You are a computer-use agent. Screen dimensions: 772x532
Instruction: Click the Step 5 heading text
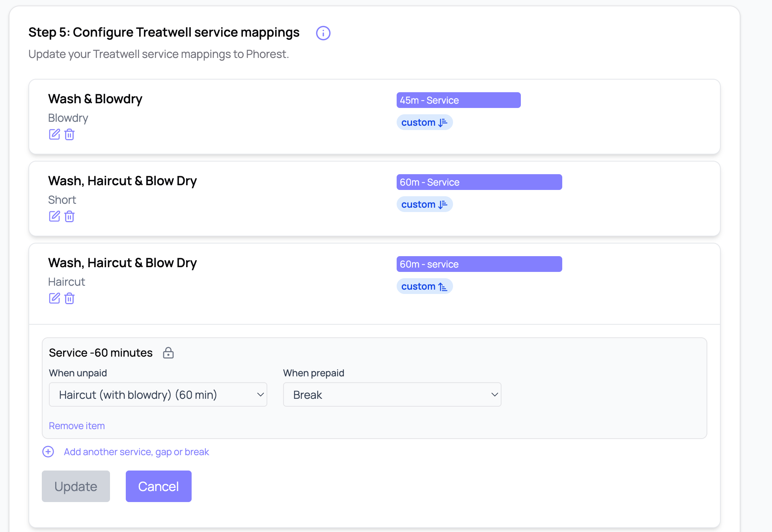(164, 32)
